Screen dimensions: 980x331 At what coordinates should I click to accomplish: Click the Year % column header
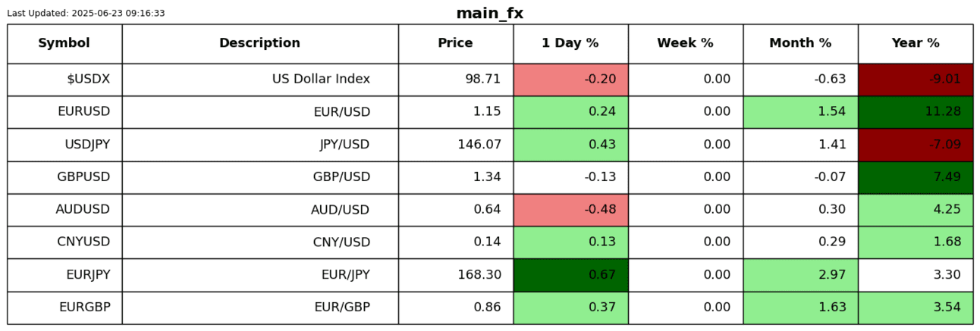916,43
